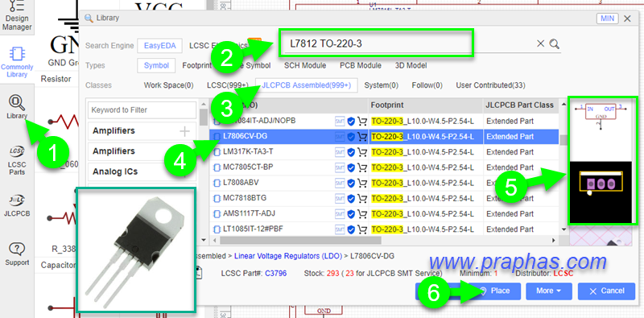Expand the Analog ICs category

point(142,171)
